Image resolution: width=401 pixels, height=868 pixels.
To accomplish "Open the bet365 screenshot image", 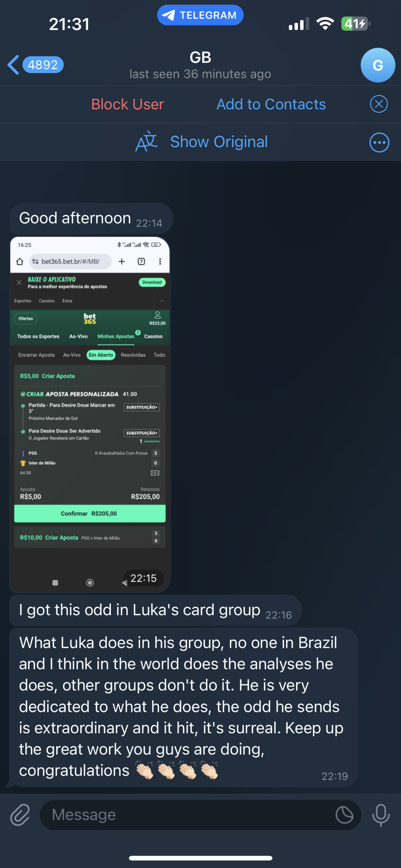I will (x=90, y=414).
